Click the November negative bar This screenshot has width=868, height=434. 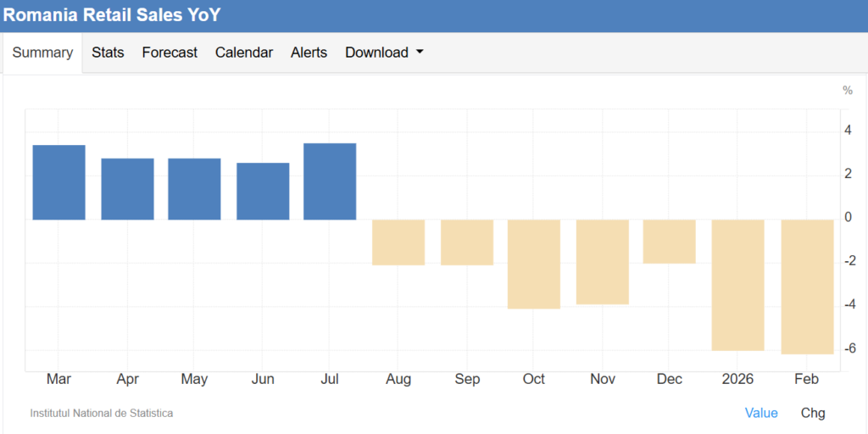coord(602,262)
